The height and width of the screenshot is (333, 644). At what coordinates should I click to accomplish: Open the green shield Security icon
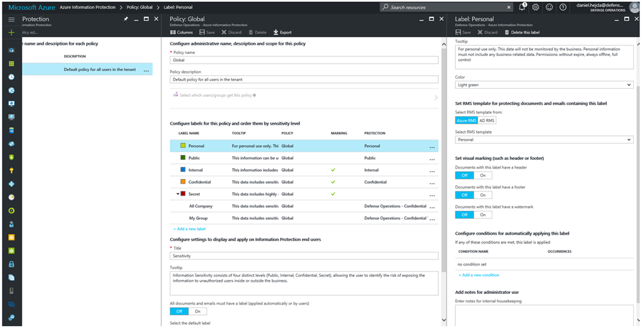point(11,157)
